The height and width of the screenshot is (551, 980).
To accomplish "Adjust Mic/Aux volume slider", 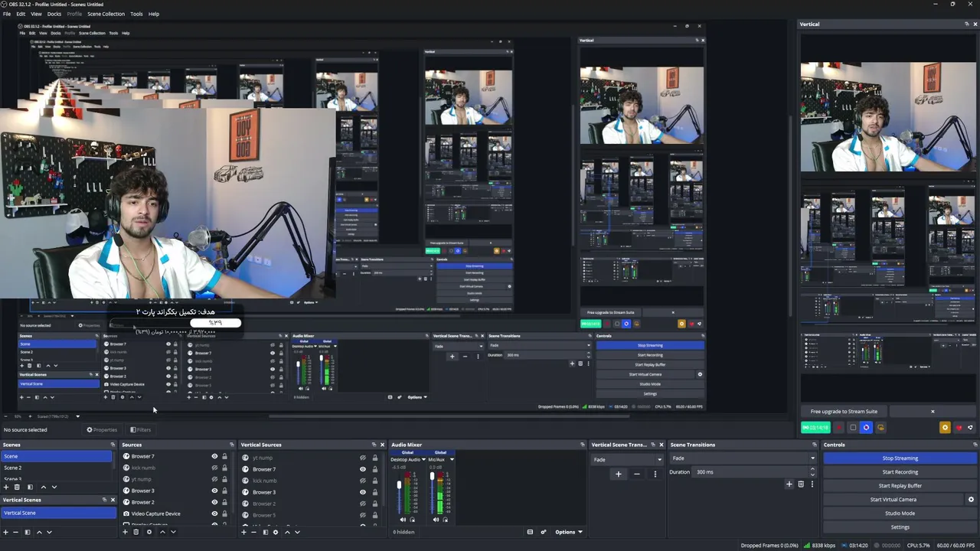I will (432, 477).
